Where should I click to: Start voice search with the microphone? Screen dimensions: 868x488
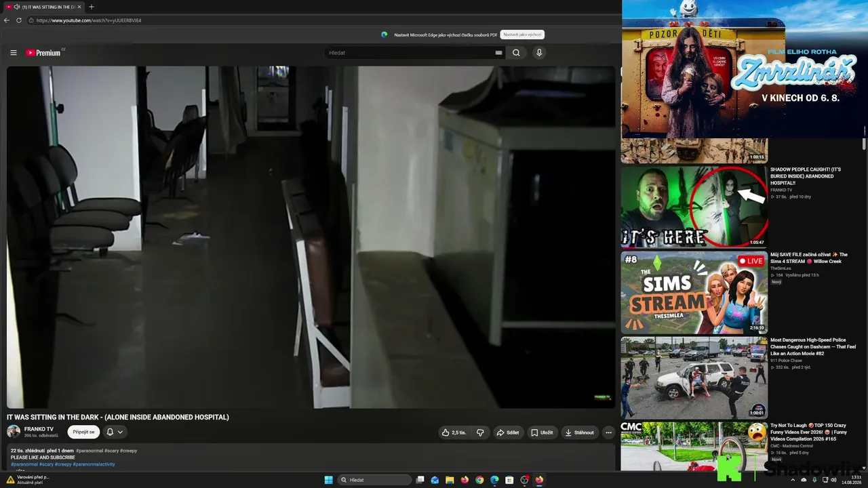[539, 53]
